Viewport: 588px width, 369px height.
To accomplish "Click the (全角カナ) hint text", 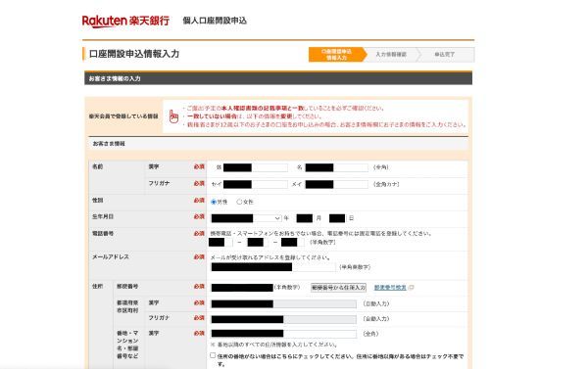I will [386, 184].
